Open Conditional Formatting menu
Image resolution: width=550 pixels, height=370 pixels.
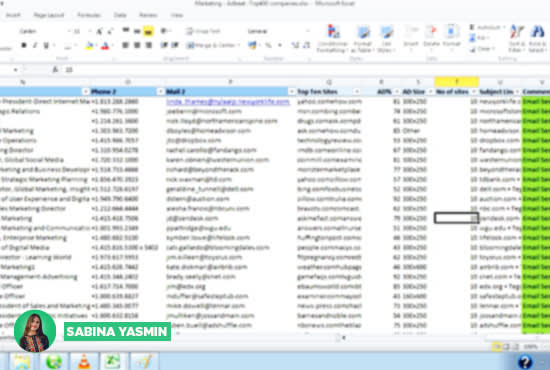pyautogui.click(x=333, y=39)
